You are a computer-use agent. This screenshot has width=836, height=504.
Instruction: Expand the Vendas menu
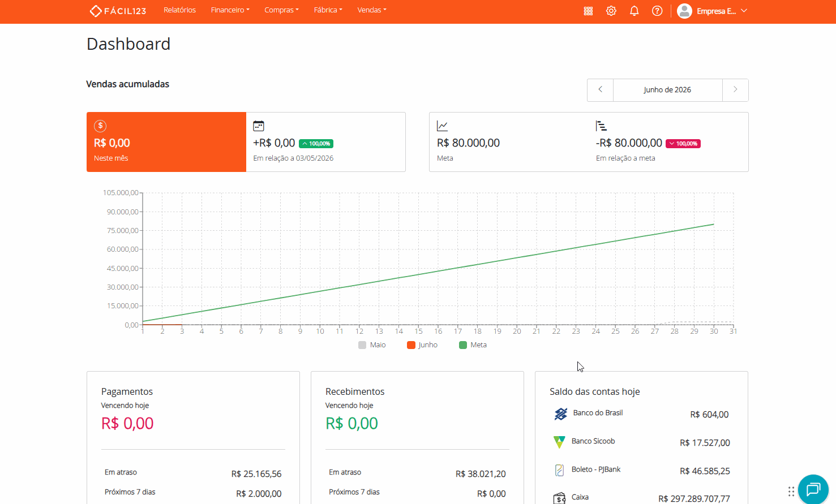pyautogui.click(x=372, y=10)
